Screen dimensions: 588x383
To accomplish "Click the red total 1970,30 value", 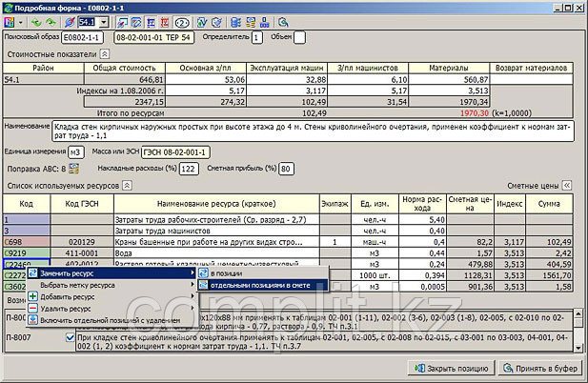I will [475, 113].
